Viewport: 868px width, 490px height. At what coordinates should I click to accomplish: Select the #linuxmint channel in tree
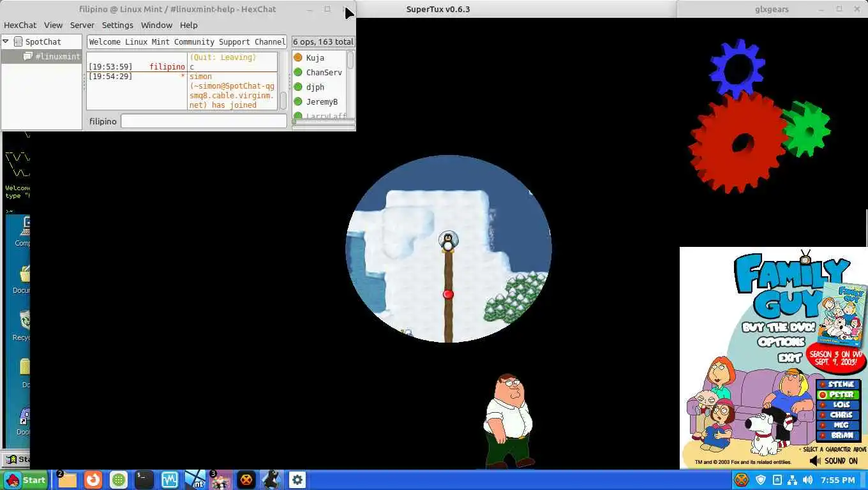click(52, 56)
